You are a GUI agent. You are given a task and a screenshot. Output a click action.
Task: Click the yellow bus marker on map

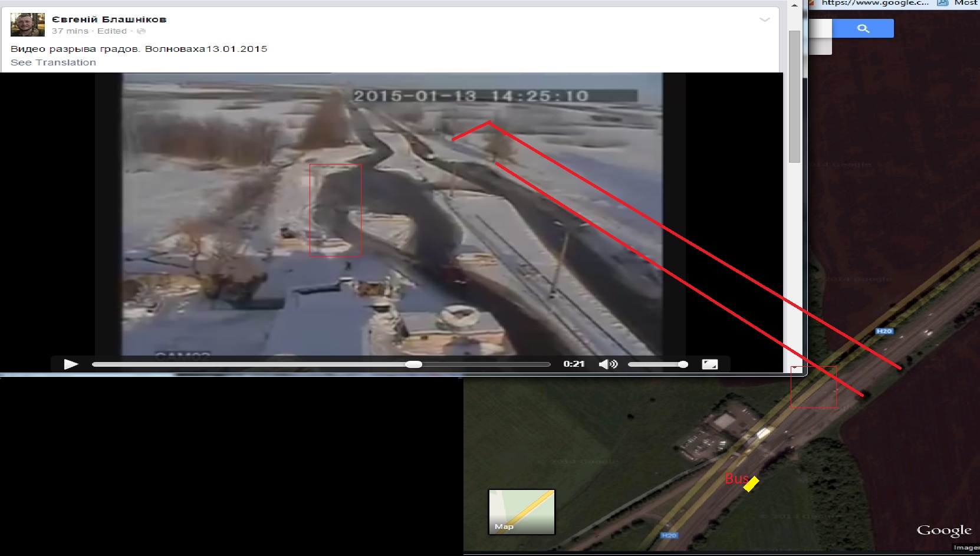click(751, 483)
